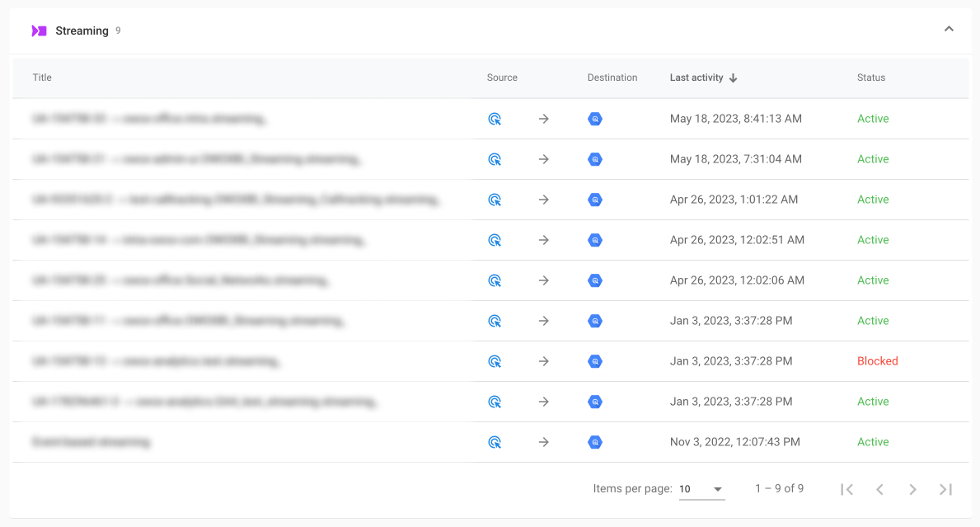The width and height of the screenshot is (980, 527).
Task: Click the purple Streaming section icon
Action: point(39,31)
